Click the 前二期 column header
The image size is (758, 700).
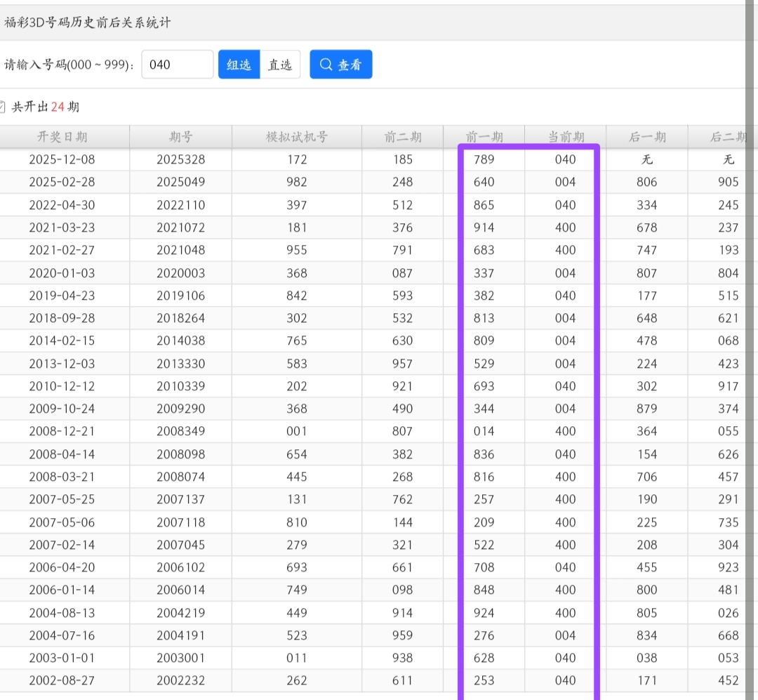pyautogui.click(x=402, y=137)
